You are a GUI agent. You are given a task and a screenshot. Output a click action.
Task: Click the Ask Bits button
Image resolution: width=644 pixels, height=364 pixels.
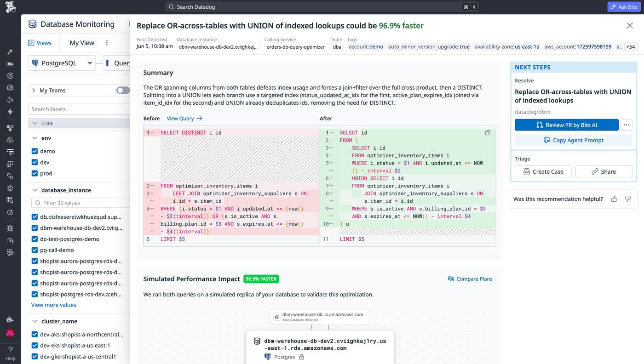pos(624,7)
